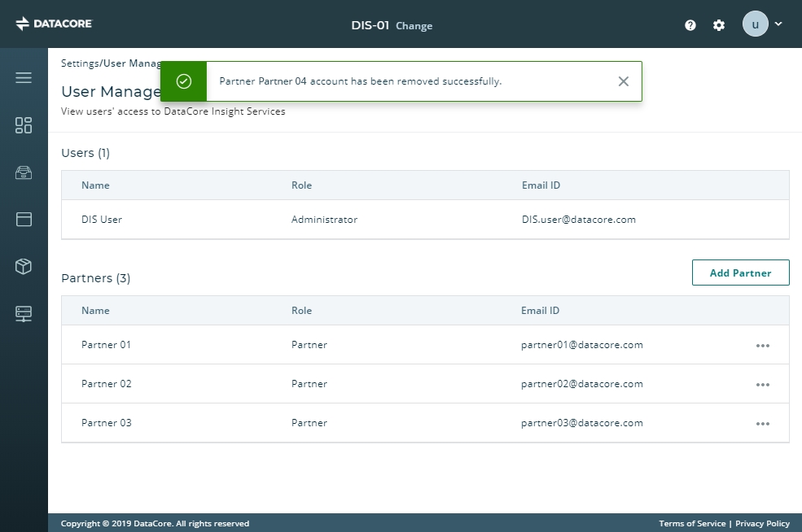Click the Add Partner button
This screenshot has width=802, height=532.
click(740, 273)
